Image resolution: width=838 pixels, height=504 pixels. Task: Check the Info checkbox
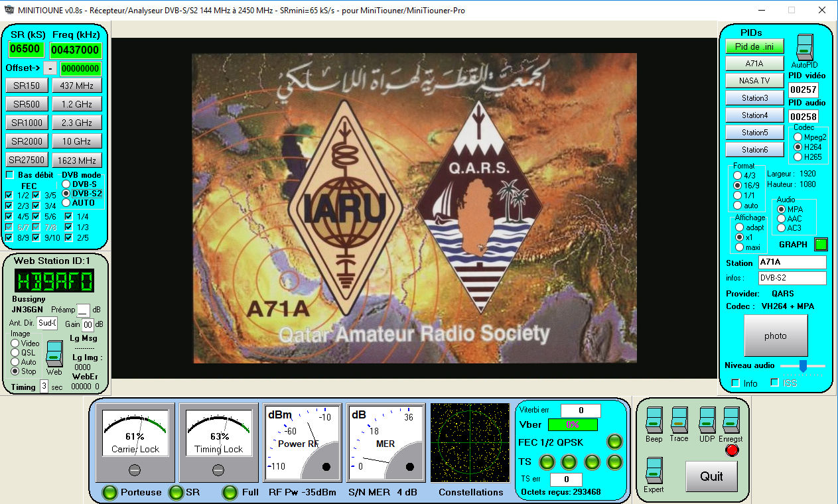735,383
